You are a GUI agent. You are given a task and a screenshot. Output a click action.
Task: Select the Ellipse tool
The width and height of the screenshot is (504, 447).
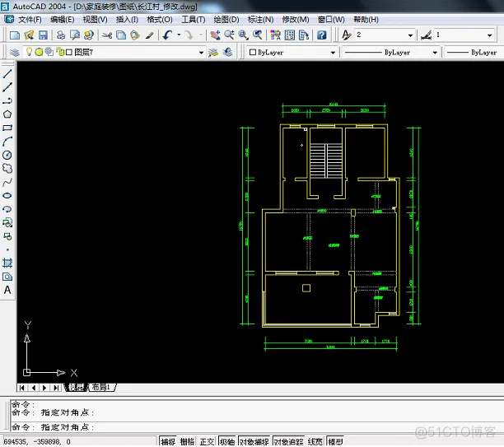tap(7, 195)
